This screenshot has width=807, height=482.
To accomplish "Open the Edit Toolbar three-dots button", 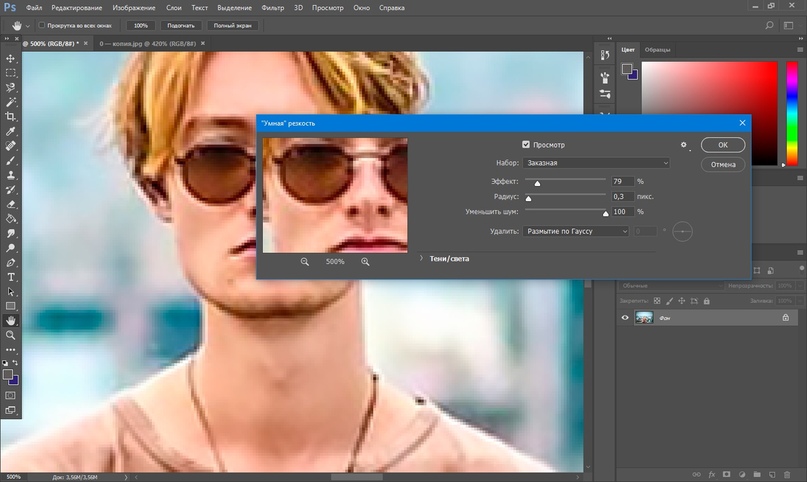I will pos(10,349).
